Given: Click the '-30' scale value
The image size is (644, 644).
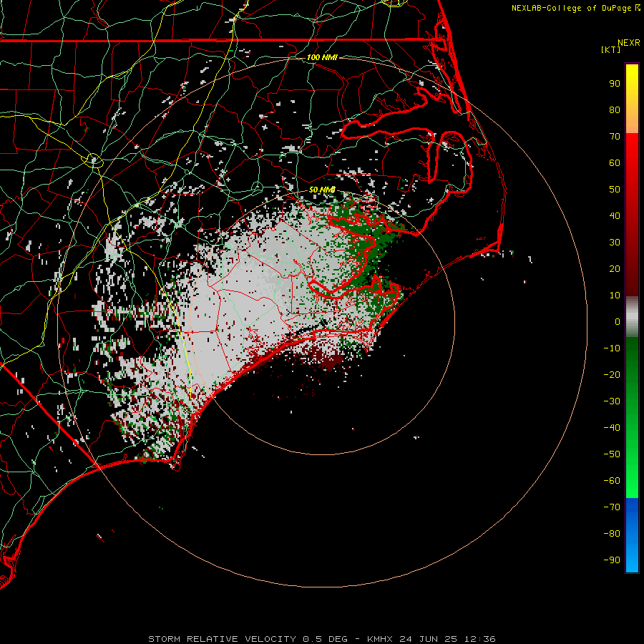Looking at the screenshot, I should [x=612, y=401].
